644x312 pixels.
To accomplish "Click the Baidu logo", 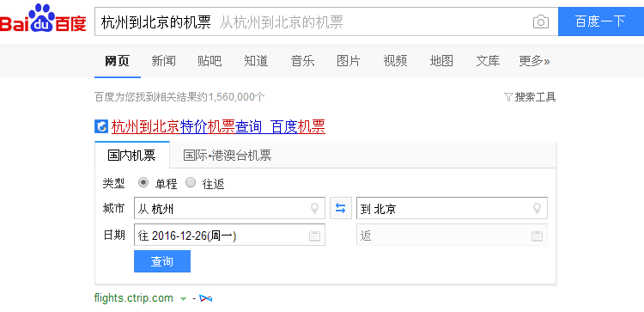I will [x=43, y=19].
